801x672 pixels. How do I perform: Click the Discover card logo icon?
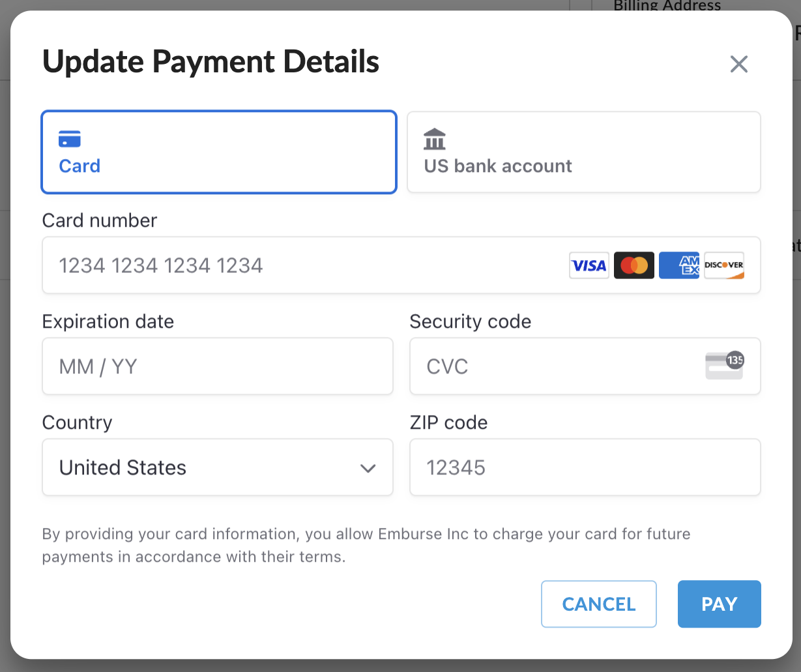point(724,265)
